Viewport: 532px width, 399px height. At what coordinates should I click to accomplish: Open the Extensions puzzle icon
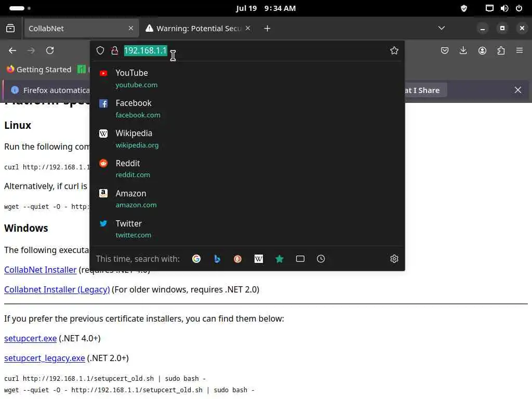[x=501, y=50]
